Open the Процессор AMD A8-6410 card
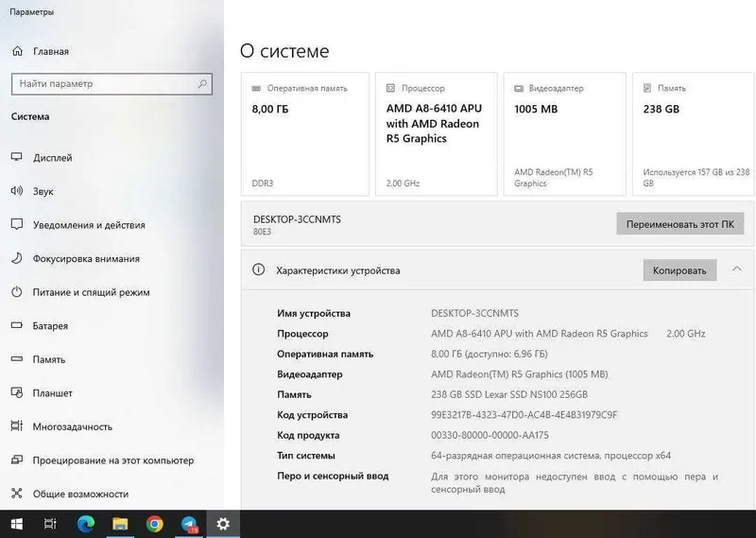 coord(437,134)
